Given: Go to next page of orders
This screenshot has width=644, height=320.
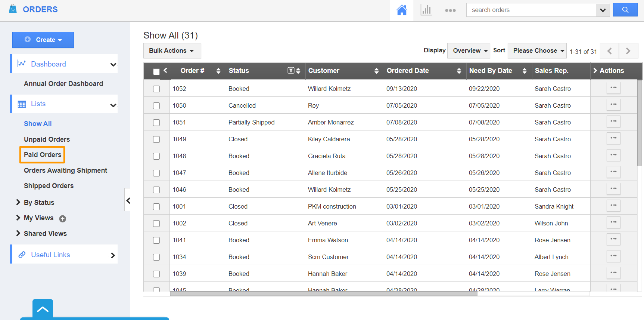Looking at the screenshot, I should 628,51.
